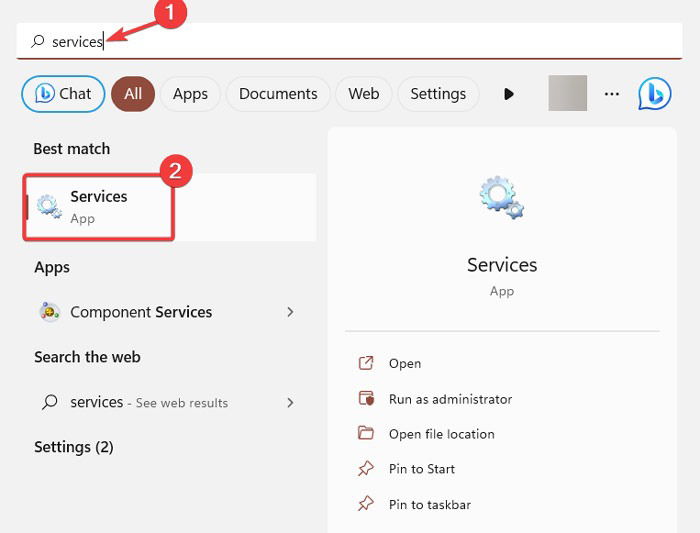Click the Bing Chat icon at top right
This screenshot has width=700, height=533.
tap(654, 94)
